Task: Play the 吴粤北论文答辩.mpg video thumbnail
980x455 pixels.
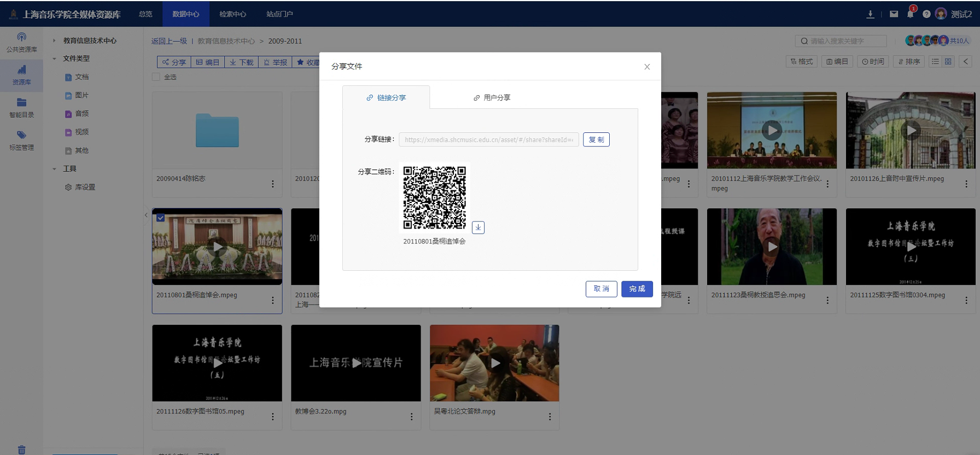Action: coord(495,363)
